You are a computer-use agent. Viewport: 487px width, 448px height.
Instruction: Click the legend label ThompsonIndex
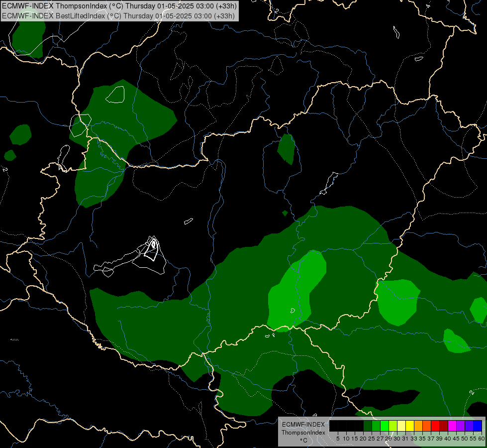pyautogui.click(x=303, y=433)
